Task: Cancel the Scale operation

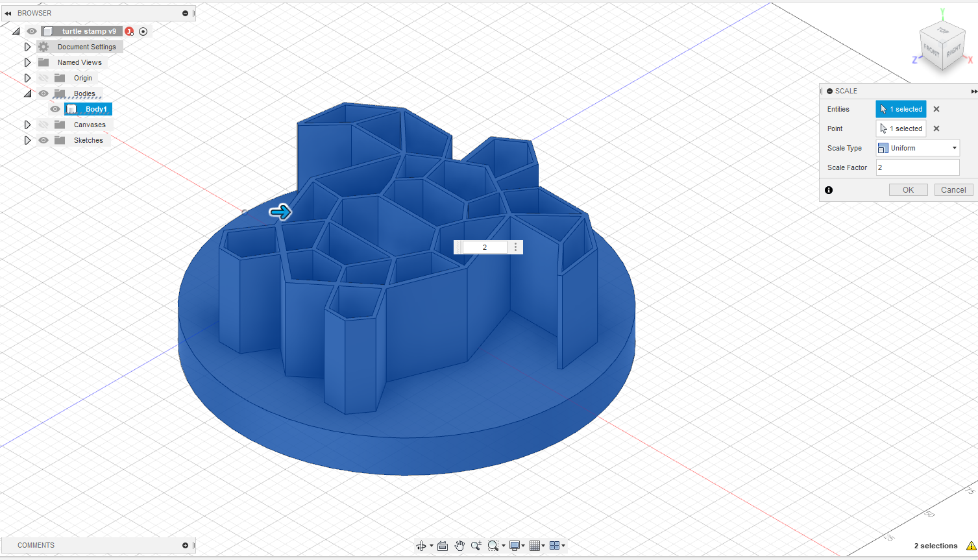Action: click(x=953, y=190)
